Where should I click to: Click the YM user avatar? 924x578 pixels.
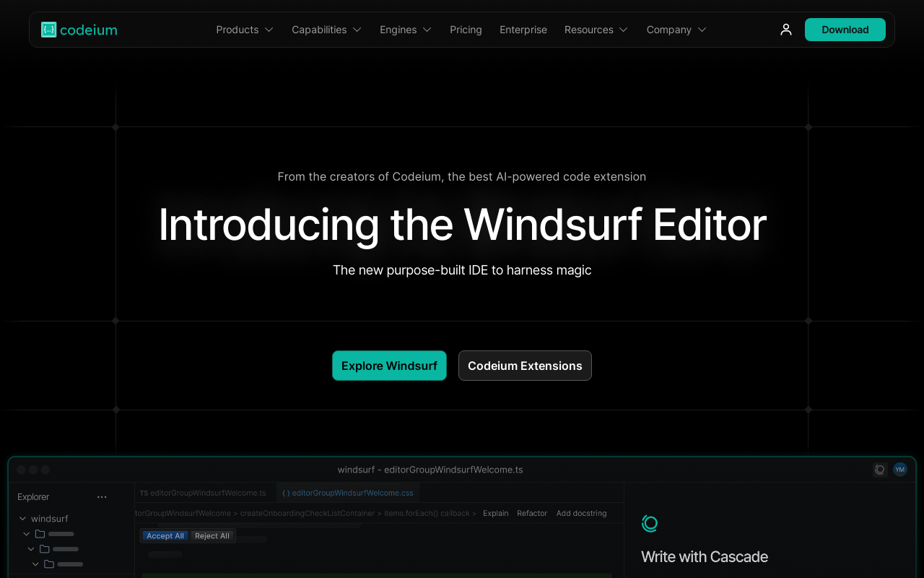pyautogui.click(x=900, y=470)
